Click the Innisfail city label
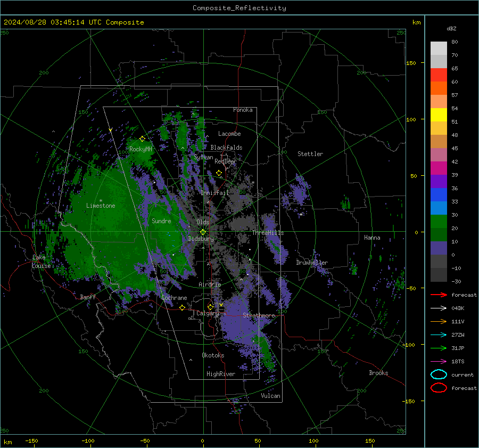Image resolution: width=479 pixels, height=448 pixels. point(215,193)
